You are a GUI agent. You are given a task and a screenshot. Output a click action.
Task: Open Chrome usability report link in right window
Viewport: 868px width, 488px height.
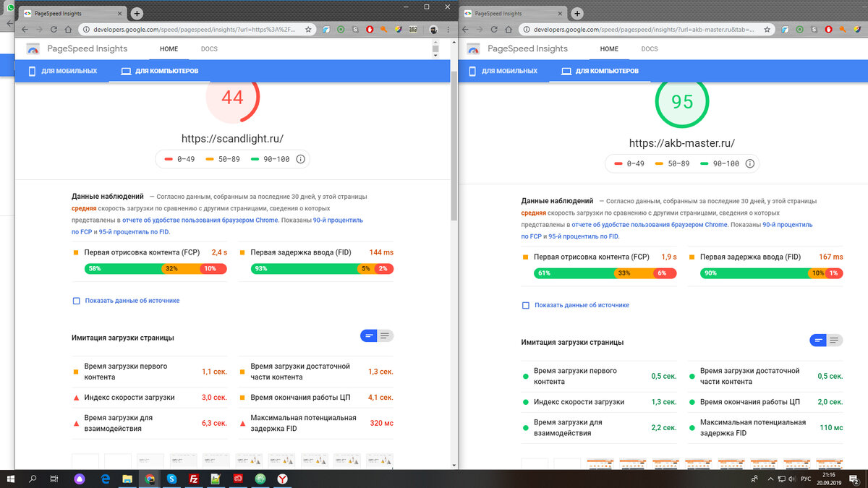point(650,224)
